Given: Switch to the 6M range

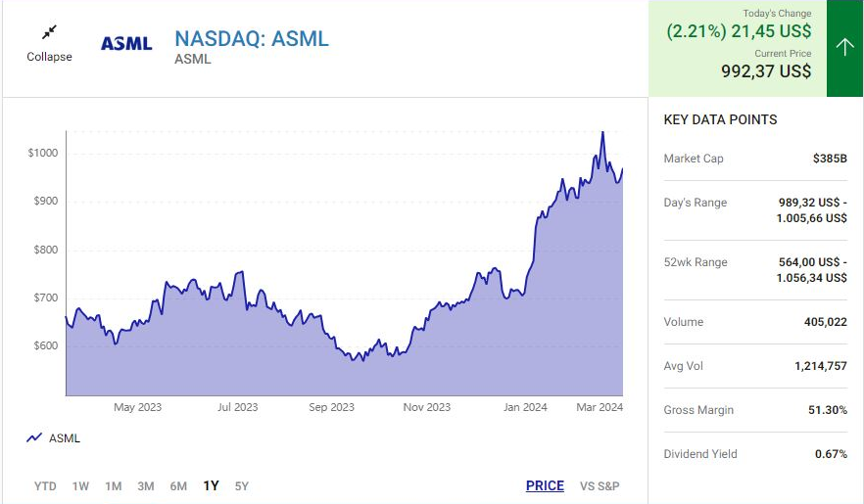Looking at the screenshot, I should [177, 486].
